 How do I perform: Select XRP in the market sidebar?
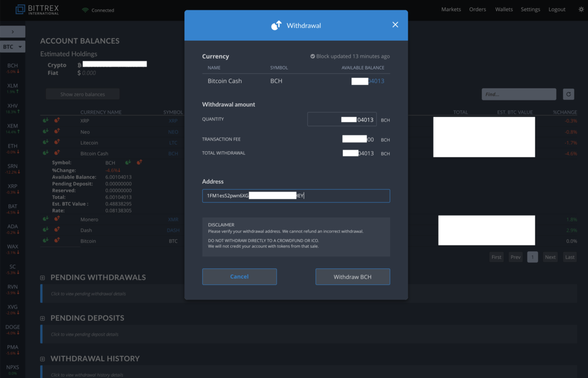pyautogui.click(x=13, y=189)
